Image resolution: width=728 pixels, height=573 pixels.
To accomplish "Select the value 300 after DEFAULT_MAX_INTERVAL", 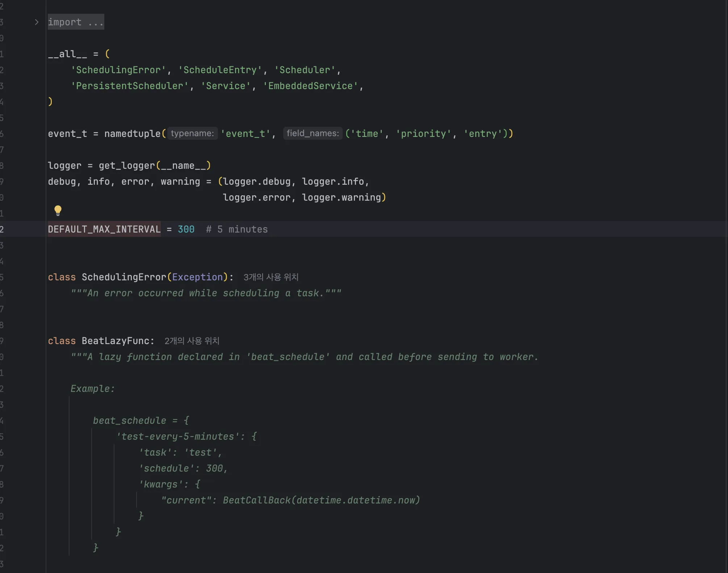I will [186, 229].
